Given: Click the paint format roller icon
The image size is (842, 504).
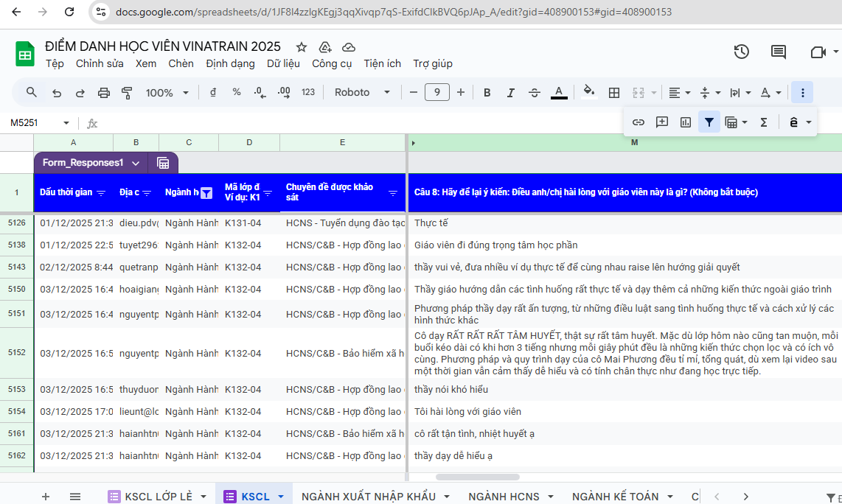Looking at the screenshot, I should point(127,92).
